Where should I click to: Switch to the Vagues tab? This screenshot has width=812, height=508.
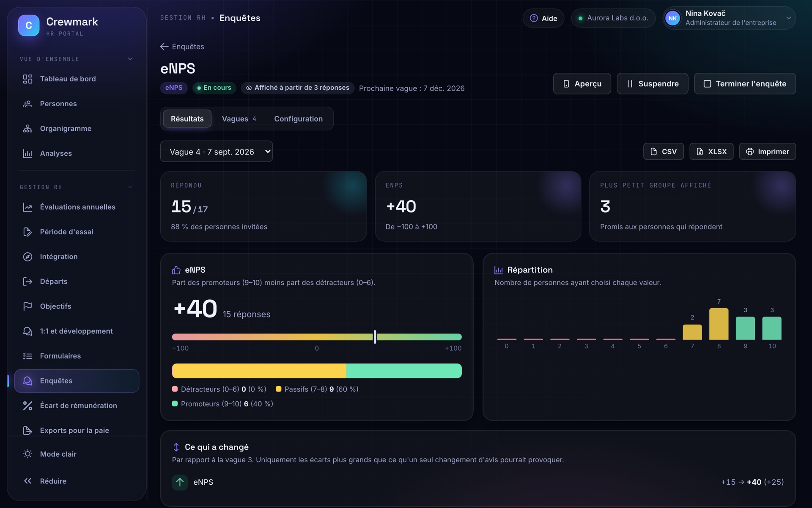coord(239,119)
